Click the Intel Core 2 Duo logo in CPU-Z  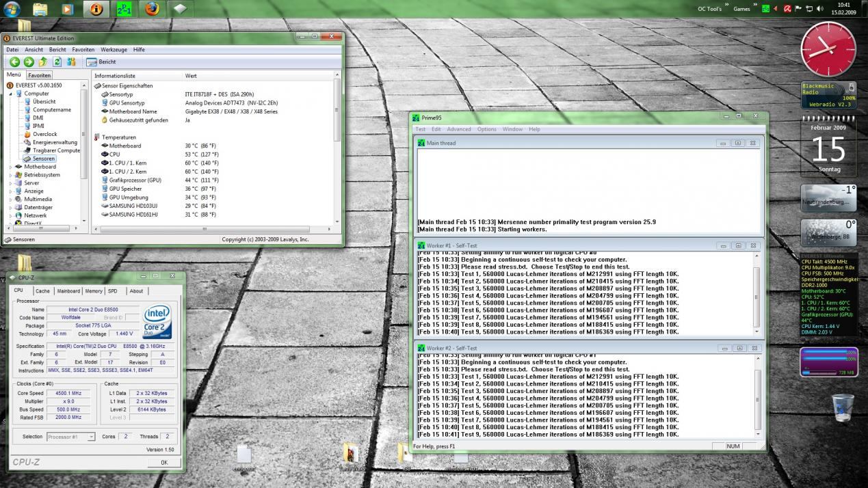pyautogui.click(x=157, y=323)
